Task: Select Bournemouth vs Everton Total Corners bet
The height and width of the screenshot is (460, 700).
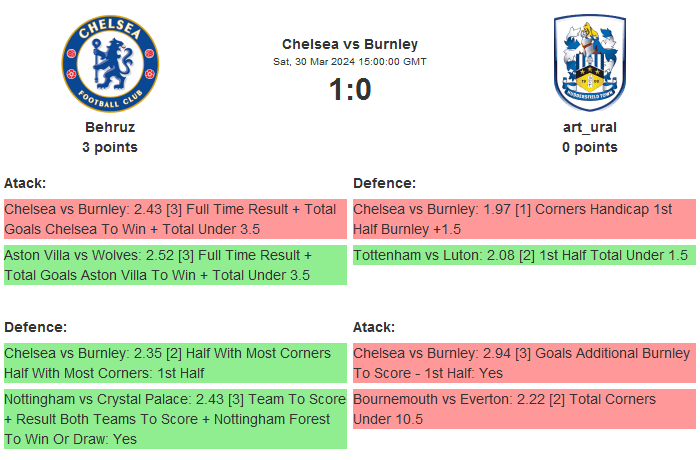Action: coord(524,409)
